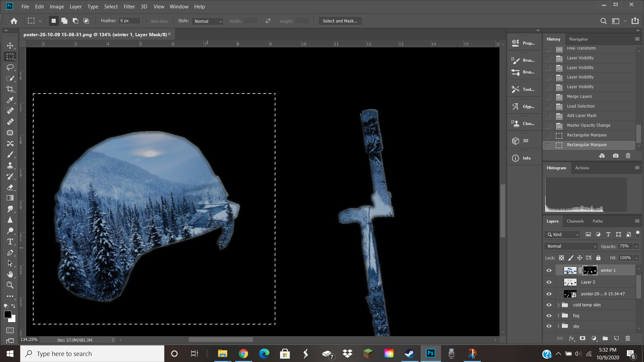Click the Add layer mask icon
Viewport: 644px width, 362px height.
pyautogui.click(x=583, y=338)
